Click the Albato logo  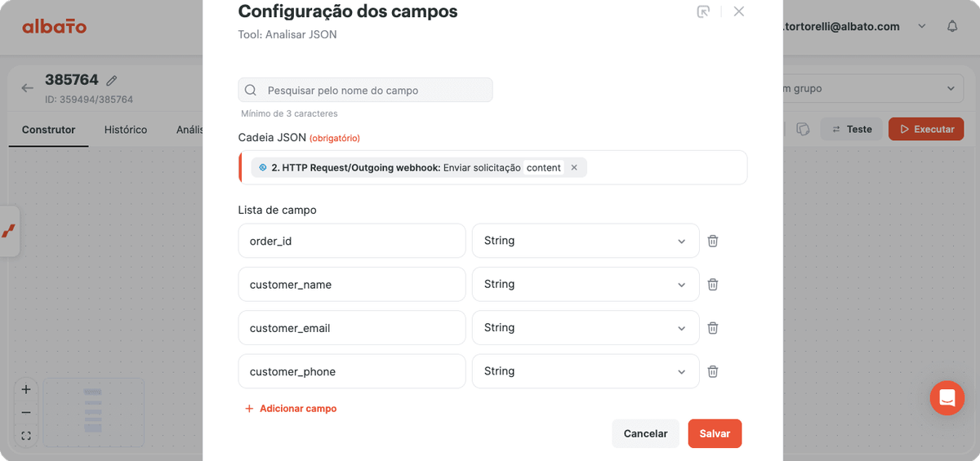pos(54,26)
